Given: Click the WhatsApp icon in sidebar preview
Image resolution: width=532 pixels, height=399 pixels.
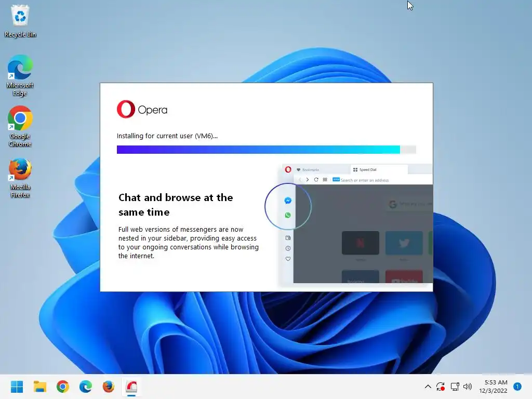Looking at the screenshot, I should [x=288, y=215].
